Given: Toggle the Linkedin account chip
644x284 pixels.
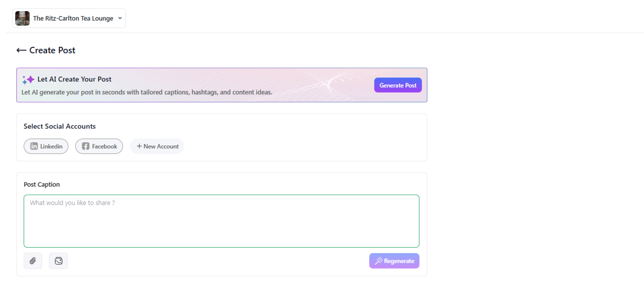Looking at the screenshot, I should pyautogui.click(x=46, y=146).
